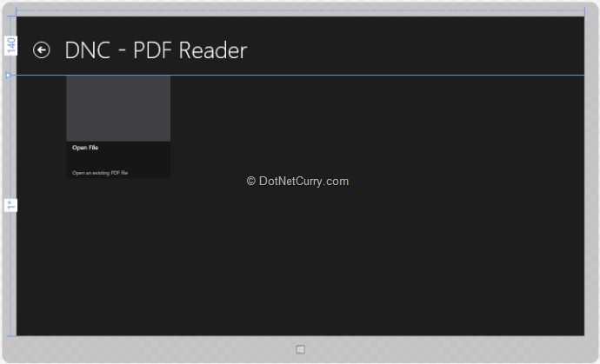Select the 1* star row size label
The height and width of the screenshot is (364, 600).
(11, 205)
